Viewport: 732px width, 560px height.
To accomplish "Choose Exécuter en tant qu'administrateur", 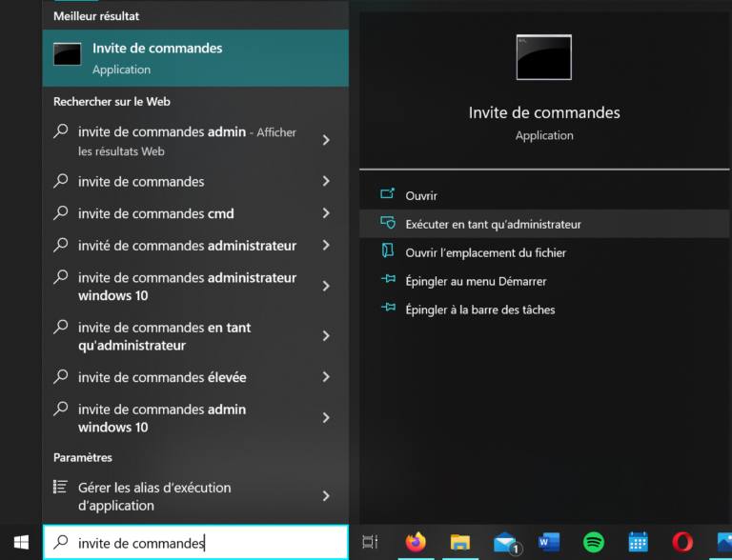I will pos(544,224).
